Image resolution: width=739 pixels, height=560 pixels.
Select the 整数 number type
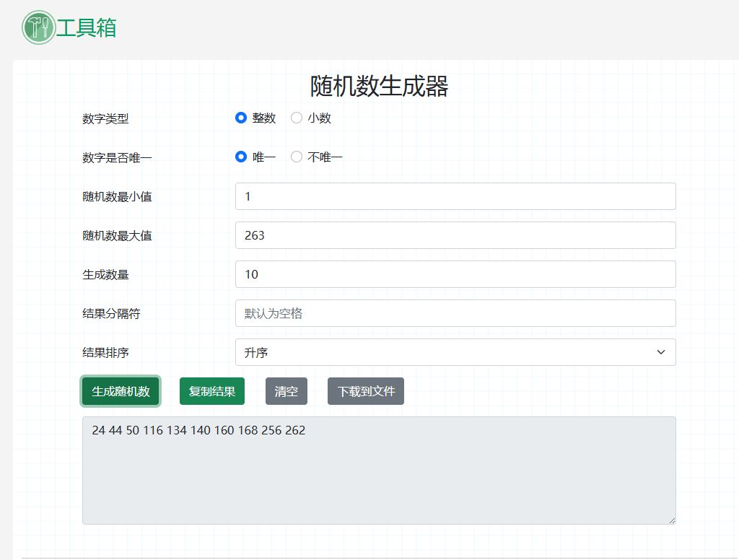point(241,118)
